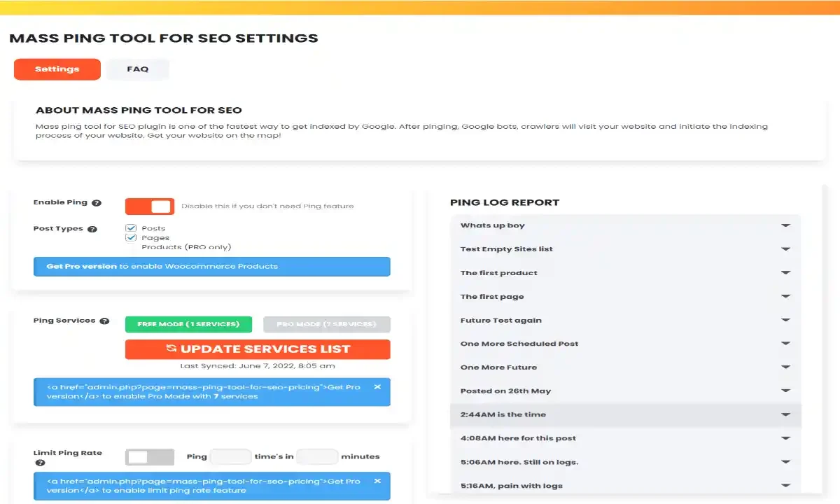Image resolution: width=840 pixels, height=504 pixels.
Task: Dismiss the limit ping rate notice
Action: point(377,481)
